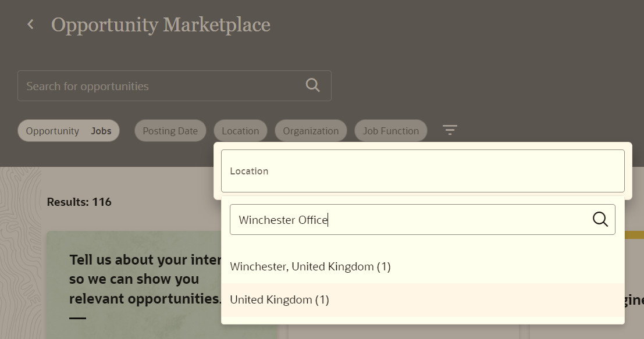This screenshot has height=339, width=644.
Task: Switch toggle to Opportunity
Action: (52, 131)
